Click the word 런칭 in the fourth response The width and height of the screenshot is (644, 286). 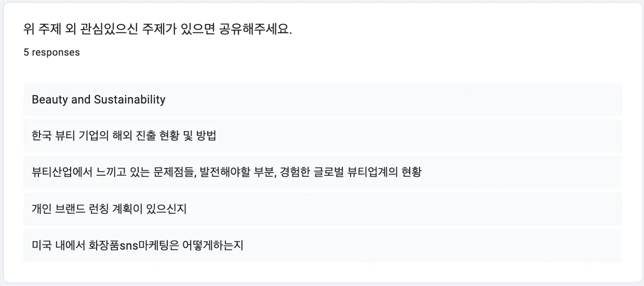click(x=98, y=209)
